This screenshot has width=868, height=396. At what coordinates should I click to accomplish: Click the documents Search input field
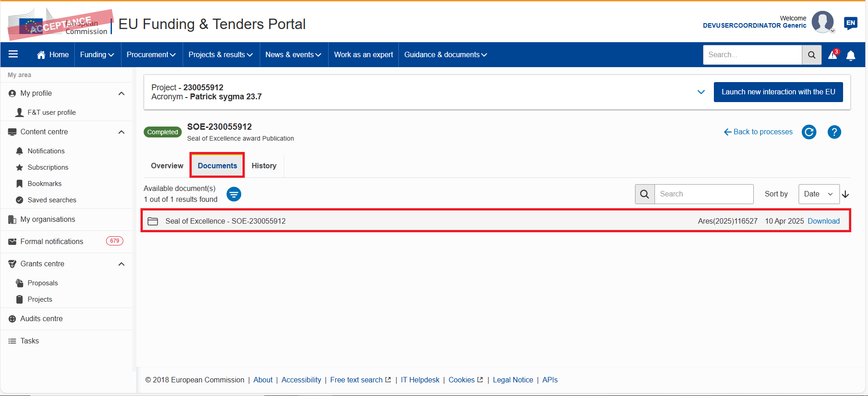704,194
